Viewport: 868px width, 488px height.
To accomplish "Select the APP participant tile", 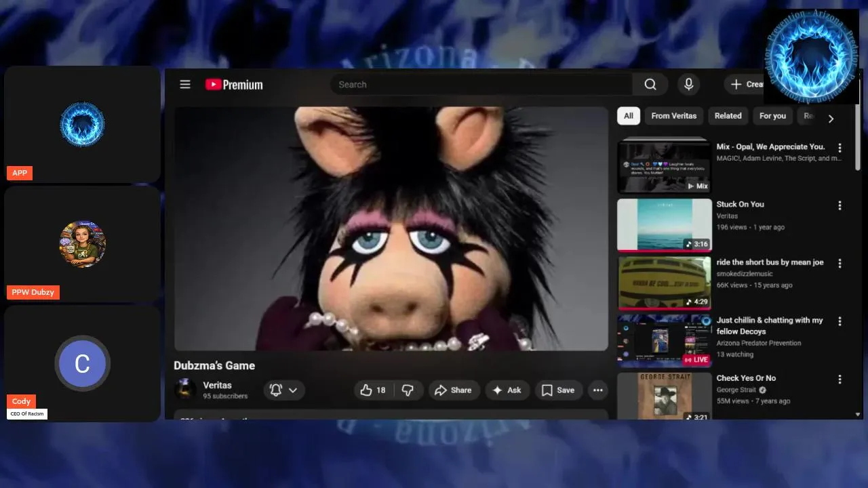I will (83, 124).
